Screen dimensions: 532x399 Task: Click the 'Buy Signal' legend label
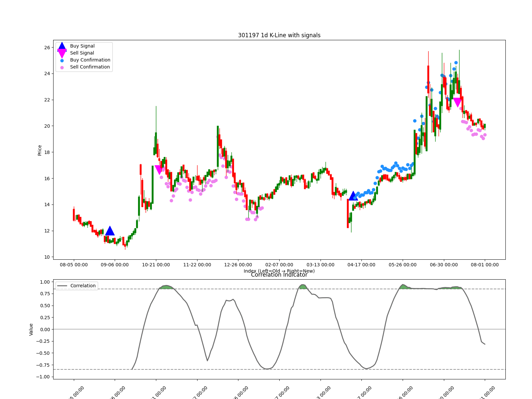point(82,46)
